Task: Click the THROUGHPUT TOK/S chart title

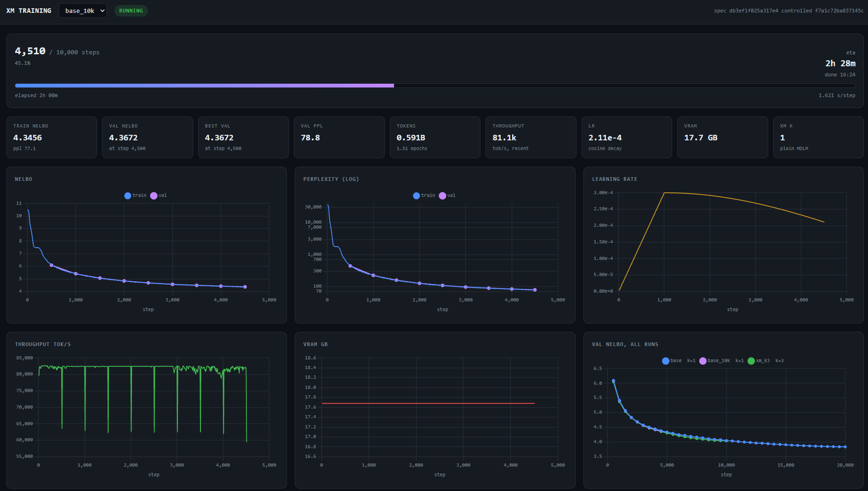Action: [x=43, y=344]
